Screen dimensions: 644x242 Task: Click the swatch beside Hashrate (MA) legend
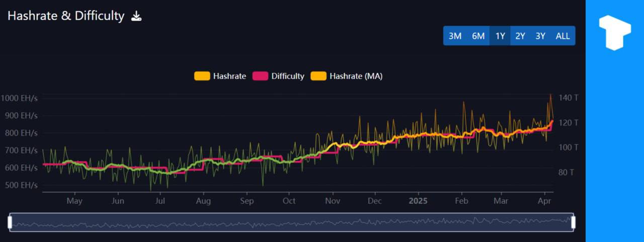318,76
